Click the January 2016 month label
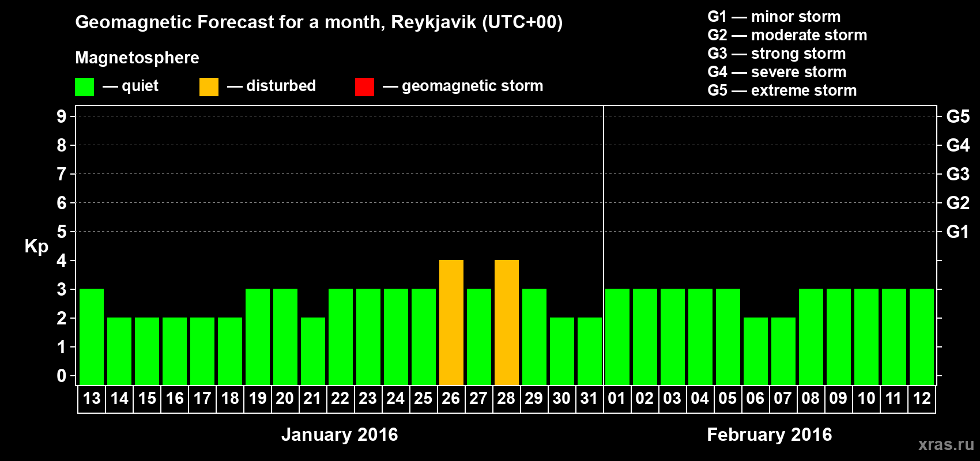The image size is (980, 461). 340,434
